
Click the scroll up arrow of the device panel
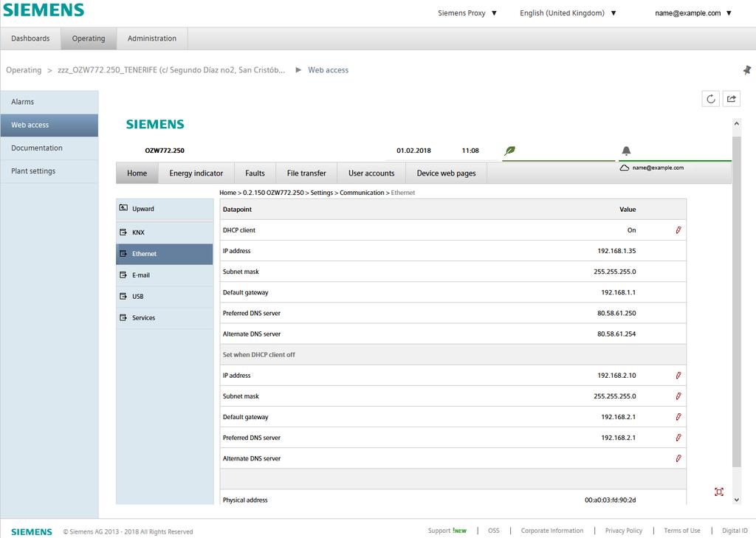736,123
